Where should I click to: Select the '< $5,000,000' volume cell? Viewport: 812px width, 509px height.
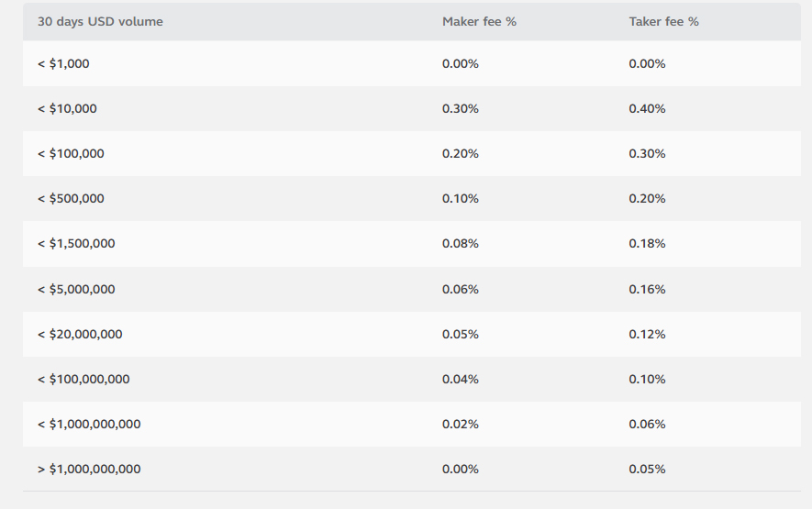[76, 290]
